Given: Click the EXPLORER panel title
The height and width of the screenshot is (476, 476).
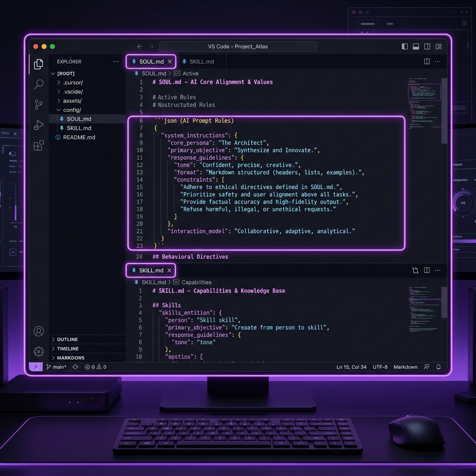Looking at the screenshot, I should click(69, 62).
